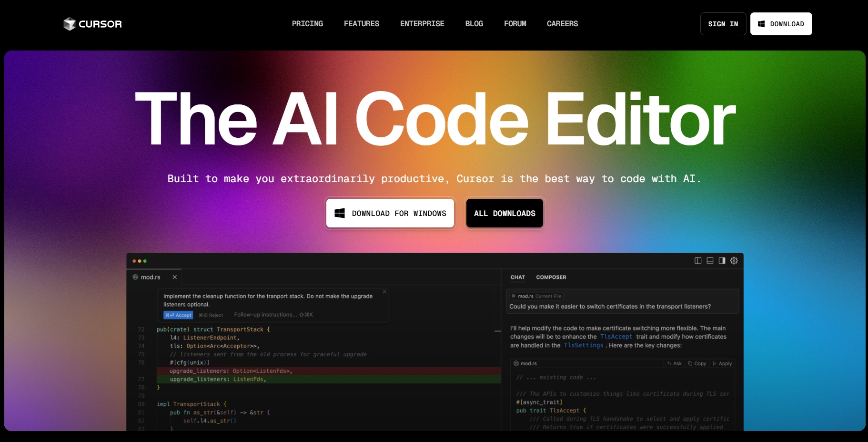The image size is (868, 442).
Task: Click the 'l4: ListenerEndpoint,' line
Action: tap(205, 338)
